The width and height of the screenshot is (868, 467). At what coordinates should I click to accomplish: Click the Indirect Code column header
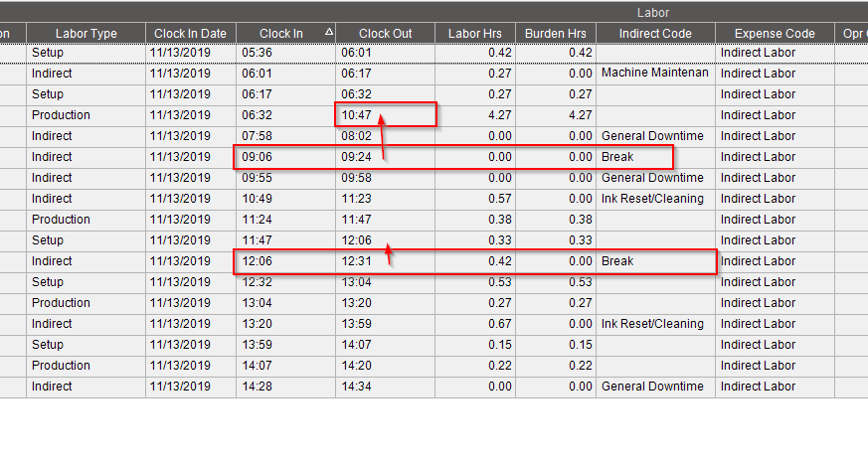click(655, 33)
